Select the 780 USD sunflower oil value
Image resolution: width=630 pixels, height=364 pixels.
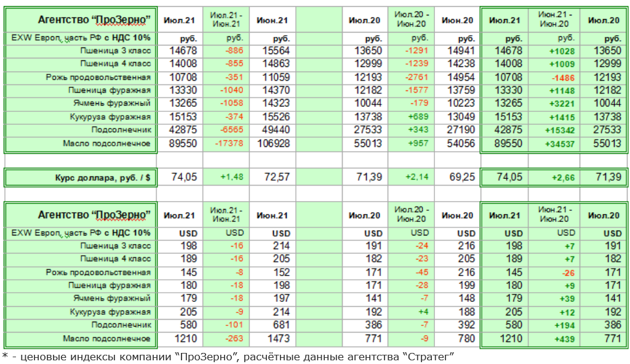coord(466,339)
